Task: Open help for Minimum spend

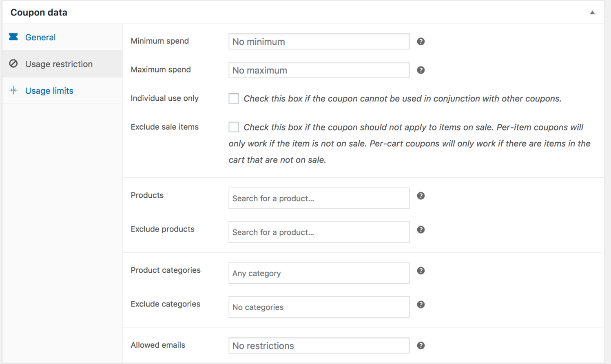Action: click(421, 41)
